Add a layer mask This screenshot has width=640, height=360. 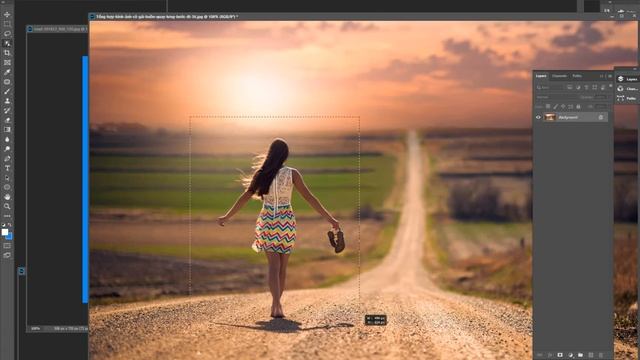(x=560, y=355)
